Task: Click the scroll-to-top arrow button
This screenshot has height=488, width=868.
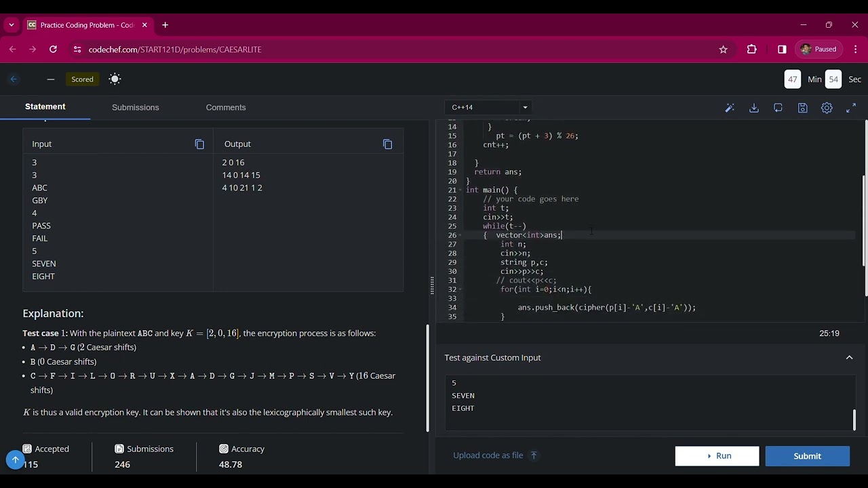Action: 15,460
